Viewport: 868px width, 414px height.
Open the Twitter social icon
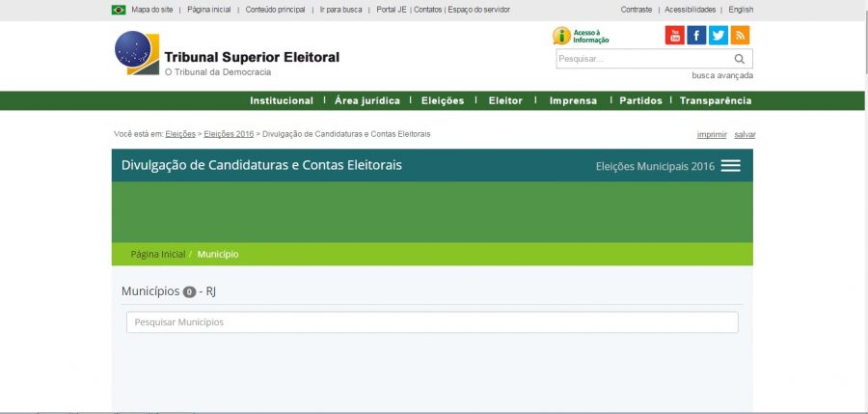719,36
